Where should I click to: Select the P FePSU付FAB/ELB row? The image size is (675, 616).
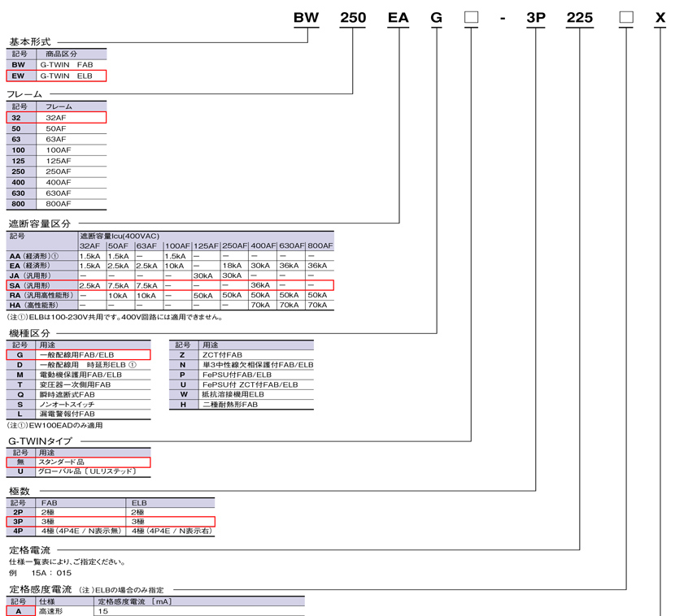(x=242, y=375)
